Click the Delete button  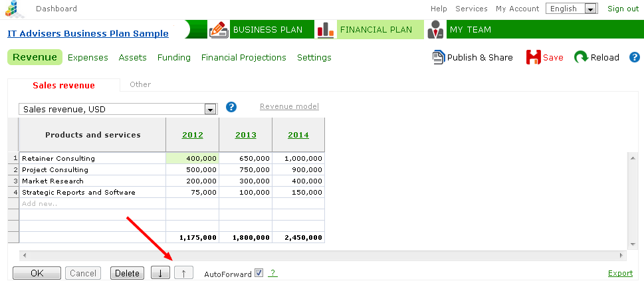128,273
